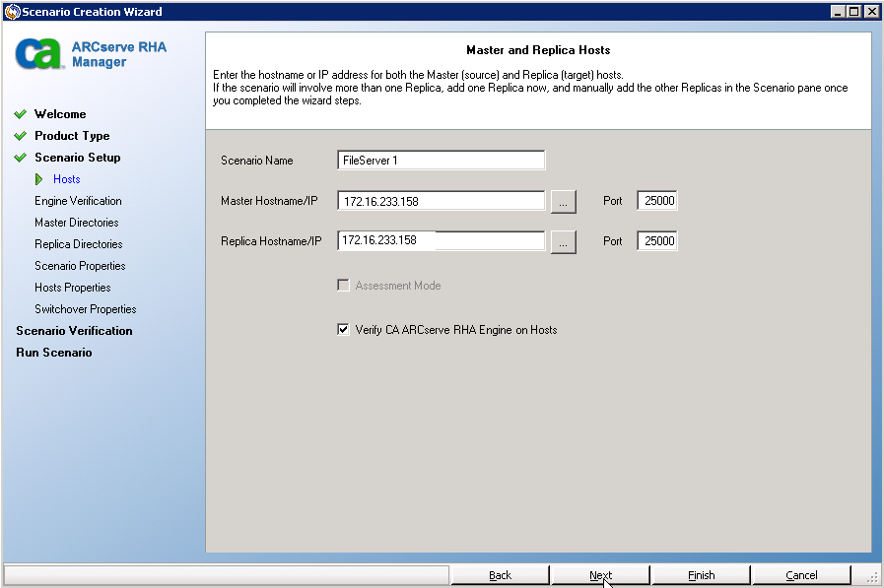Viewport: 884px width, 588px height.
Task: Click the green checkmark beside Welcome step
Action: coord(22,113)
